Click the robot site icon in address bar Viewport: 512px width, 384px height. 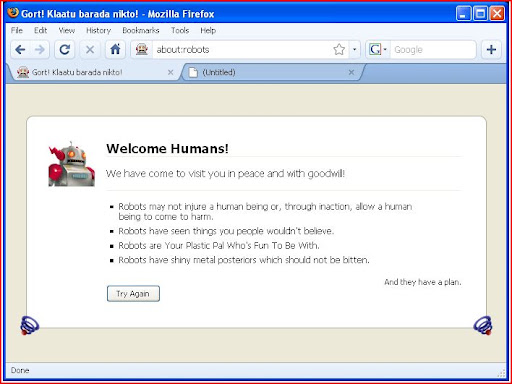tap(142, 50)
